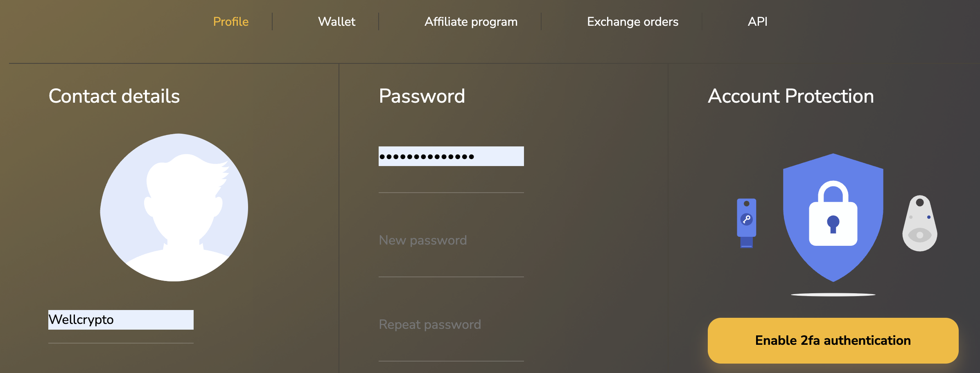Viewport: 980px width, 373px height.
Task: Click the key symbol on the USB security key
Action: 747,219
